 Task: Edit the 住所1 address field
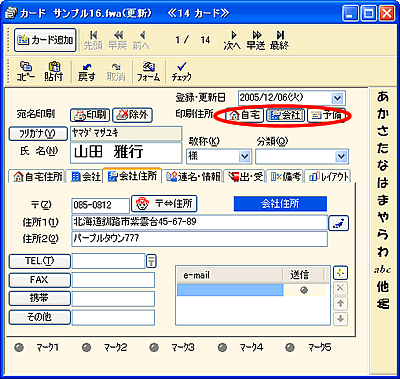click(x=200, y=222)
